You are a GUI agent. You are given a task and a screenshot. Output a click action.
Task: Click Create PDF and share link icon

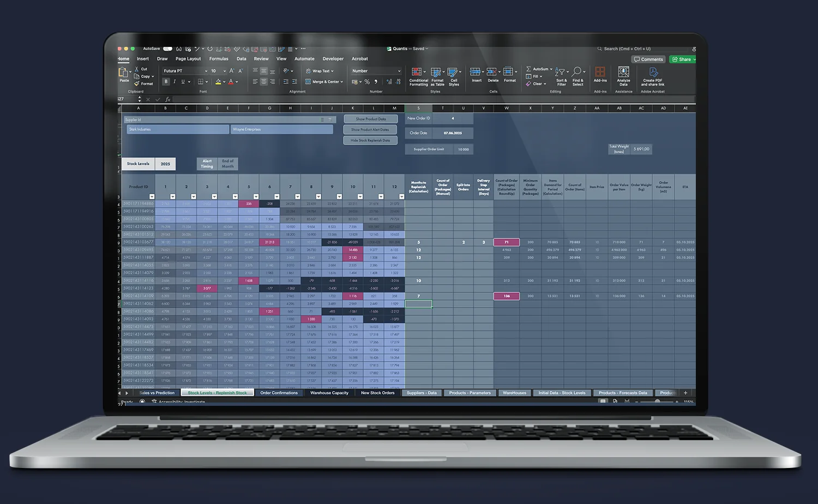653,72
